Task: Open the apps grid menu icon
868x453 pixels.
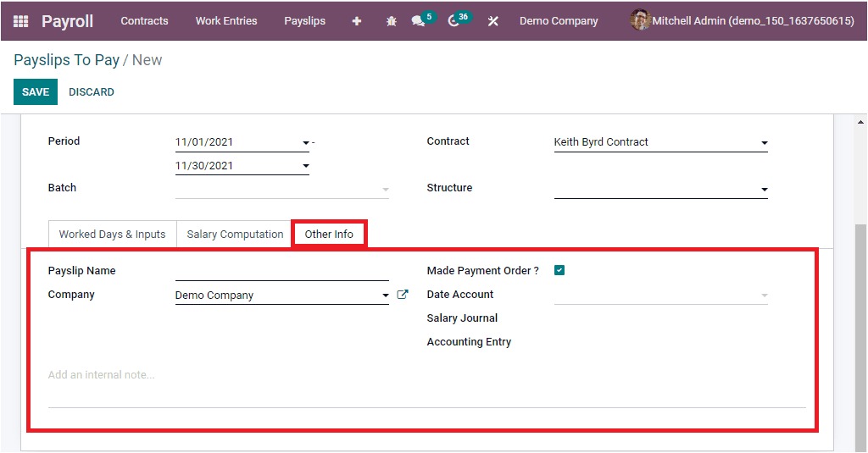Action: [x=20, y=21]
